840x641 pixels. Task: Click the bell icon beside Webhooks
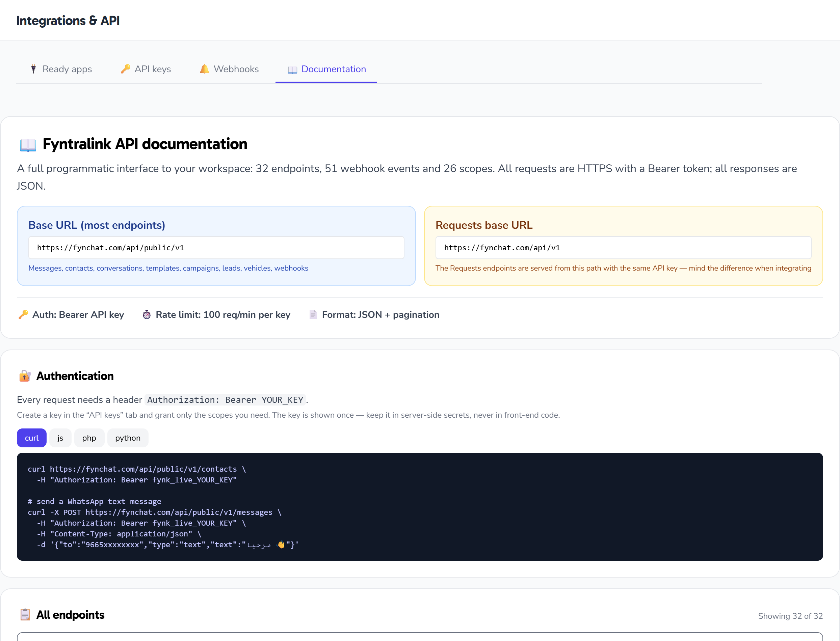[x=204, y=69]
